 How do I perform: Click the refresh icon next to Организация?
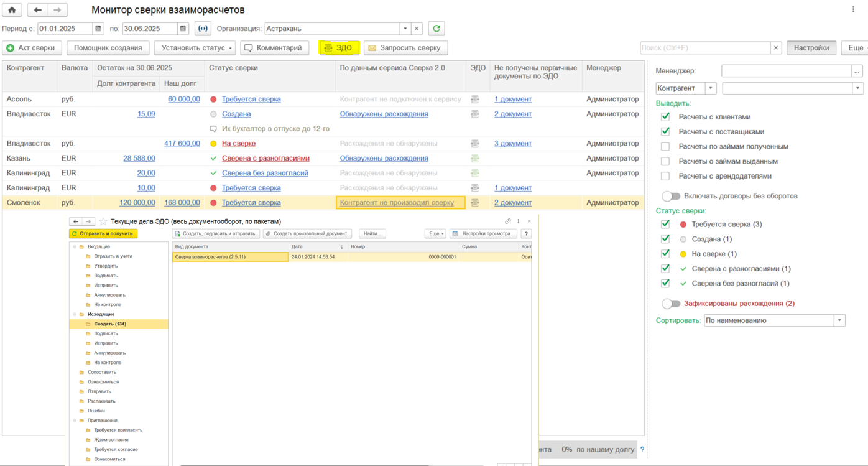[436, 29]
